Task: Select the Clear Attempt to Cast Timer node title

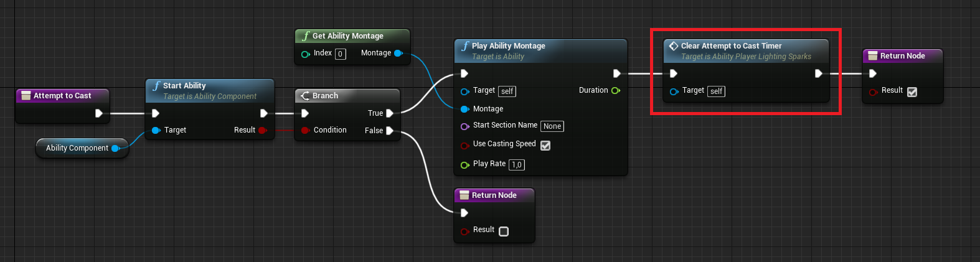Action: (x=731, y=46)
